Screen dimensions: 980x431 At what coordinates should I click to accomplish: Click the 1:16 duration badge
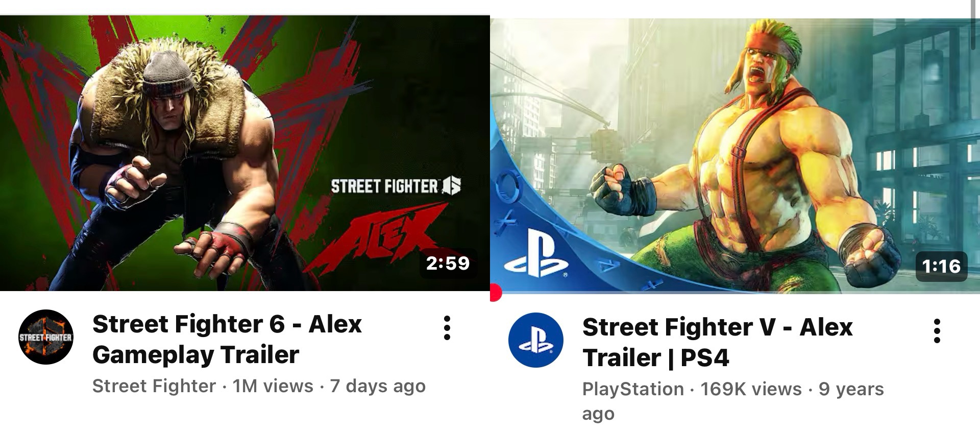(x=942, y=266)
